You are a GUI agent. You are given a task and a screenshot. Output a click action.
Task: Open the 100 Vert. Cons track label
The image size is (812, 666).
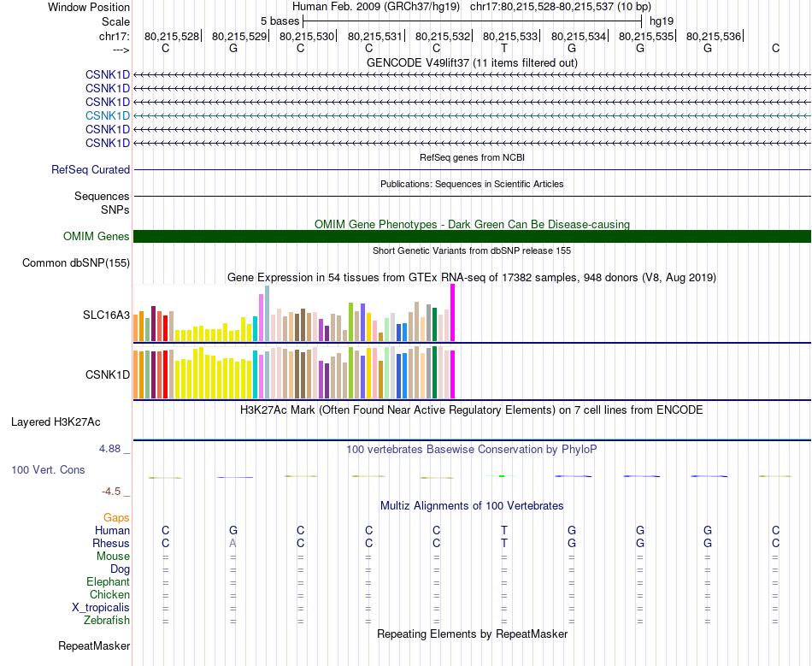point(48,469)
